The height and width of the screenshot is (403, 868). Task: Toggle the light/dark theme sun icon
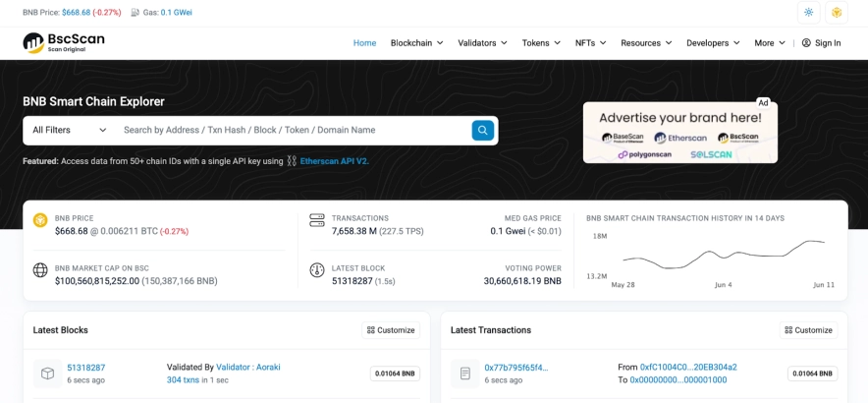click(x=808, y=13)
